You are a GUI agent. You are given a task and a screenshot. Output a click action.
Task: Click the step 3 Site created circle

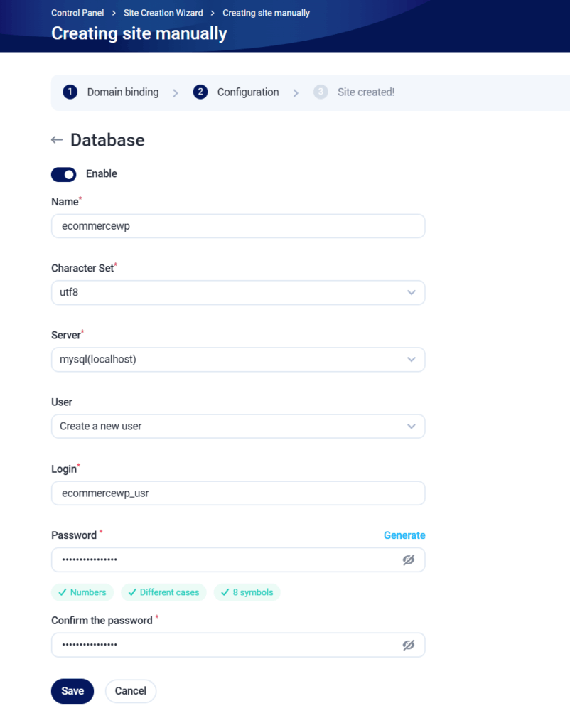(x=321, y=92)
